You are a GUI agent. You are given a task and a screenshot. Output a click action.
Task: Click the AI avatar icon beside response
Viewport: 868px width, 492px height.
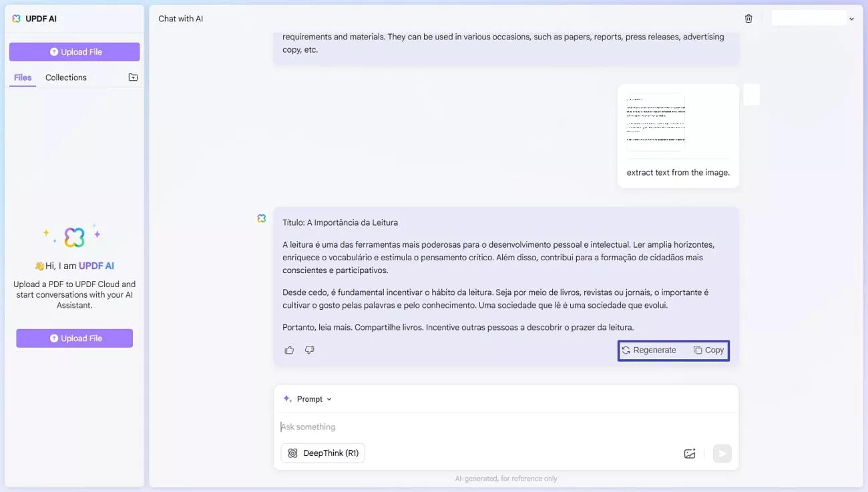point(262,218)
